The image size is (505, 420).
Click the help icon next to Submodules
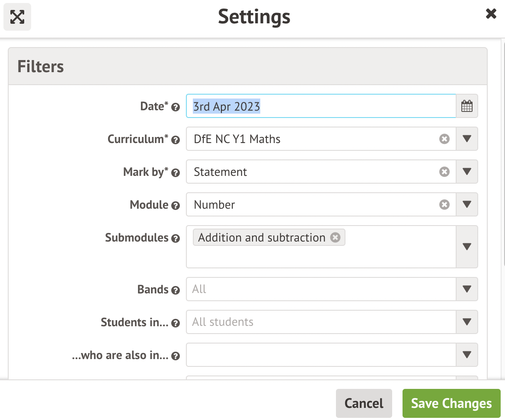pyautogui.click(x=176, y=239)
